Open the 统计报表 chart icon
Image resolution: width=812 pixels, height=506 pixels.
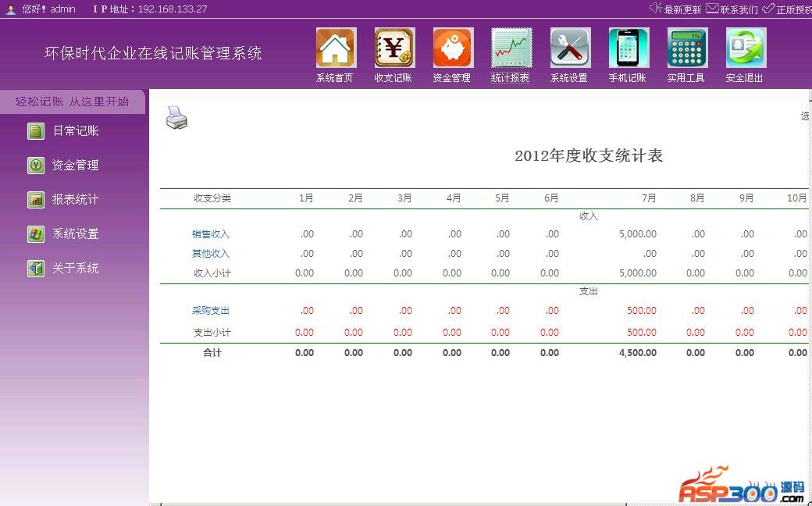tap(511, 48)
